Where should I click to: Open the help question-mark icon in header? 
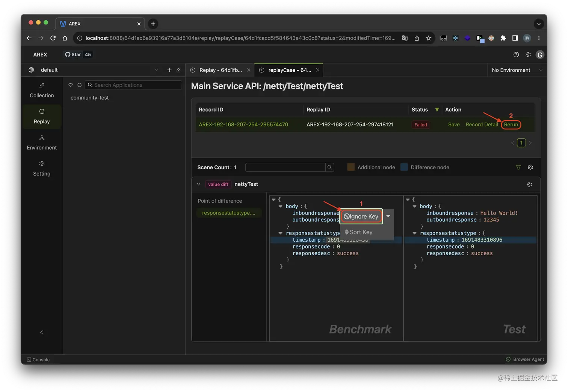516,55
